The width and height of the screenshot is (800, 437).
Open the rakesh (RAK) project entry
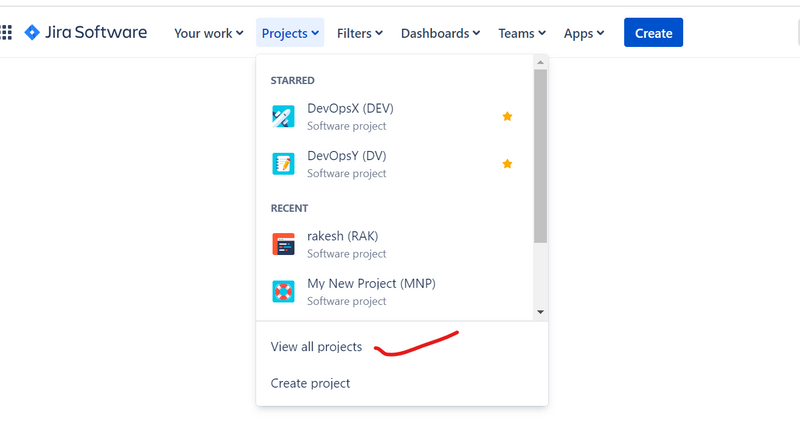point(394,244)
